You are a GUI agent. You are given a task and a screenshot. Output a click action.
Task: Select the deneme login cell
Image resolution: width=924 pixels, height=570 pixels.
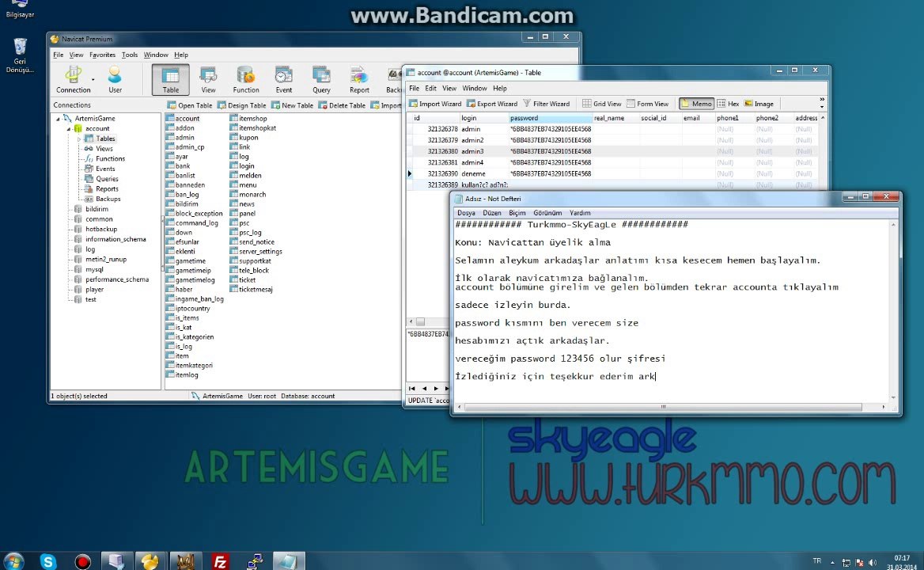(x=484, y=174)
